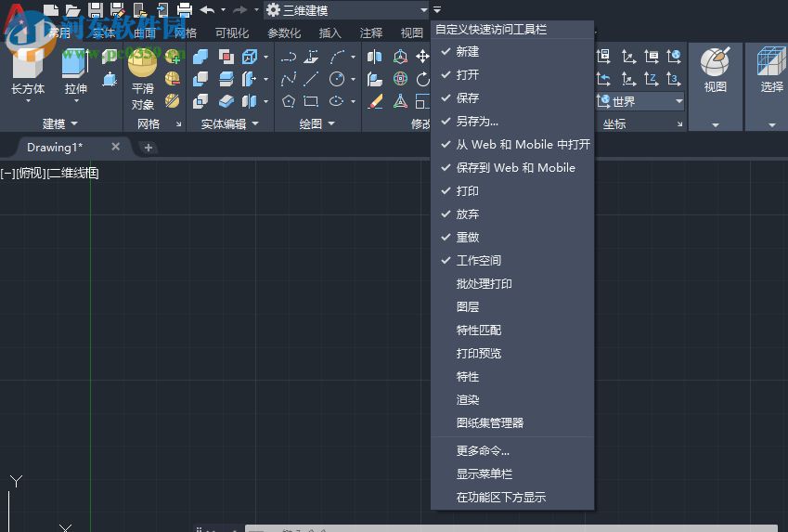Select the Circle draw tool
The image size is (788, 532).
tap(337, 78)
